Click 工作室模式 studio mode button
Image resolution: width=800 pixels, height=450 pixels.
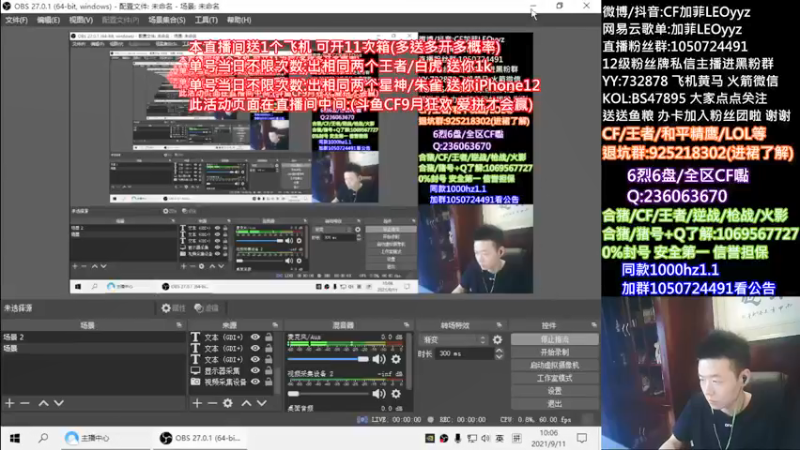(555, 378)
